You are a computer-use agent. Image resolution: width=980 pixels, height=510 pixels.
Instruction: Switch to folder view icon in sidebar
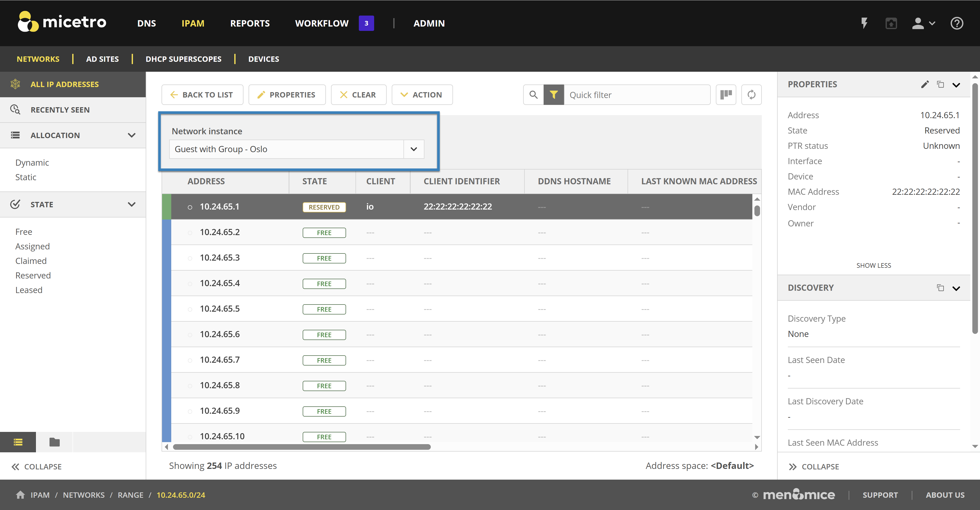tap(54, 442)
